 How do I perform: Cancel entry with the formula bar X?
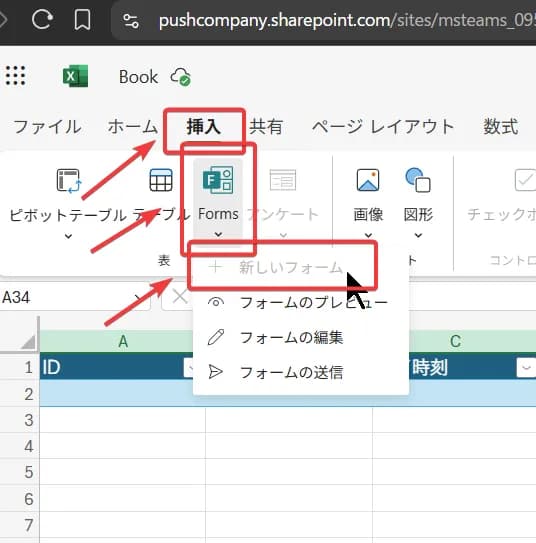coord(180,297)
